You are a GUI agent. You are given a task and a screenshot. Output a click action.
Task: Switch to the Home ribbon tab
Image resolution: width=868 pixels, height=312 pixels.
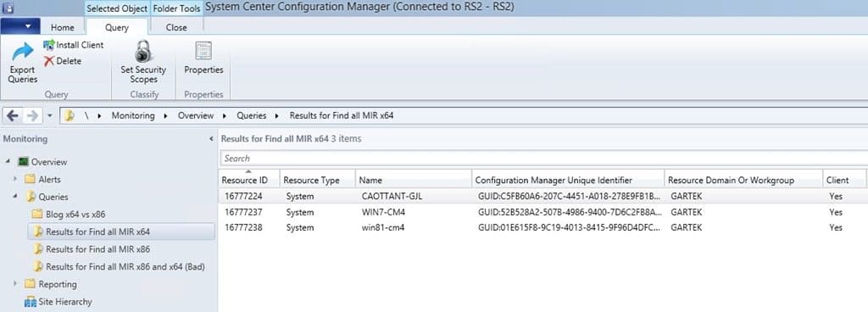[63, 27]
